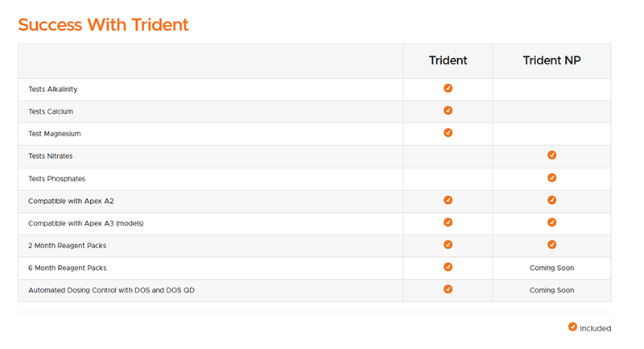The height and width of the screenshot is (349, 644).
Task: Select the Trident NP column header
Action: (x=551, y=60)
